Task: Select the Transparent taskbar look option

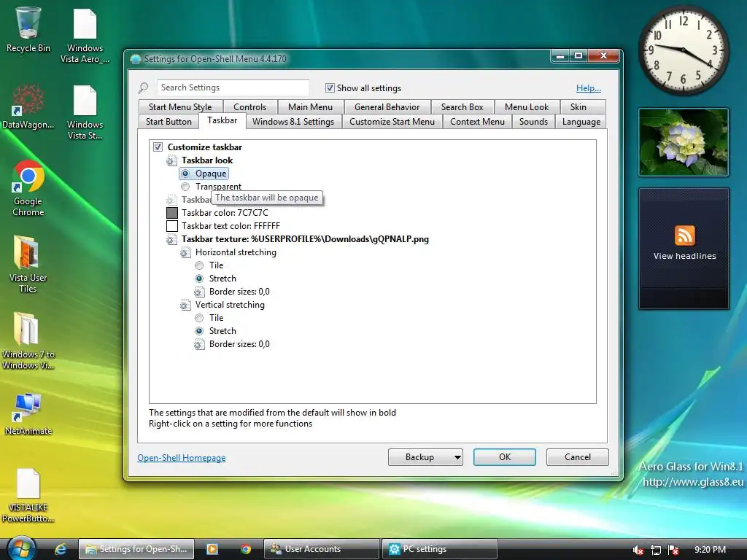Action: point(185,187)
